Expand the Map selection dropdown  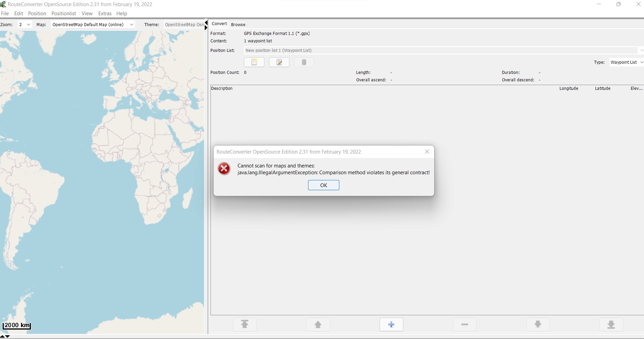click(132, 25)
